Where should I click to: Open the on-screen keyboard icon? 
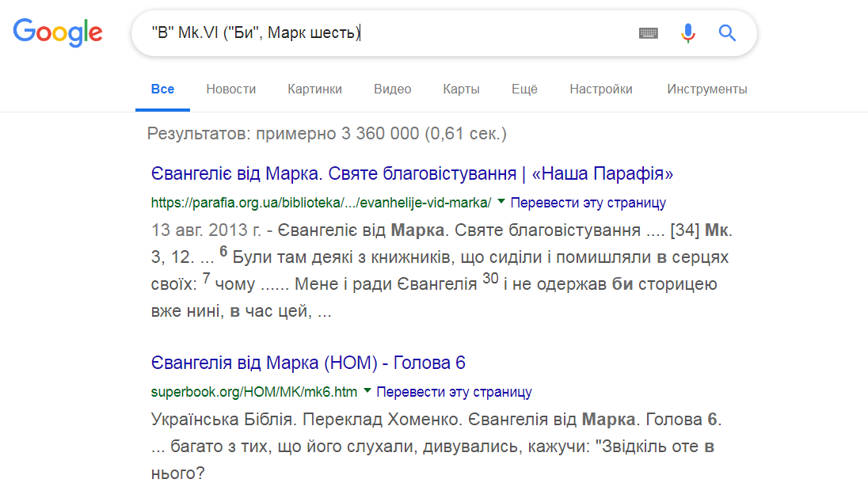pyautogui.click(x=649, y=33)
